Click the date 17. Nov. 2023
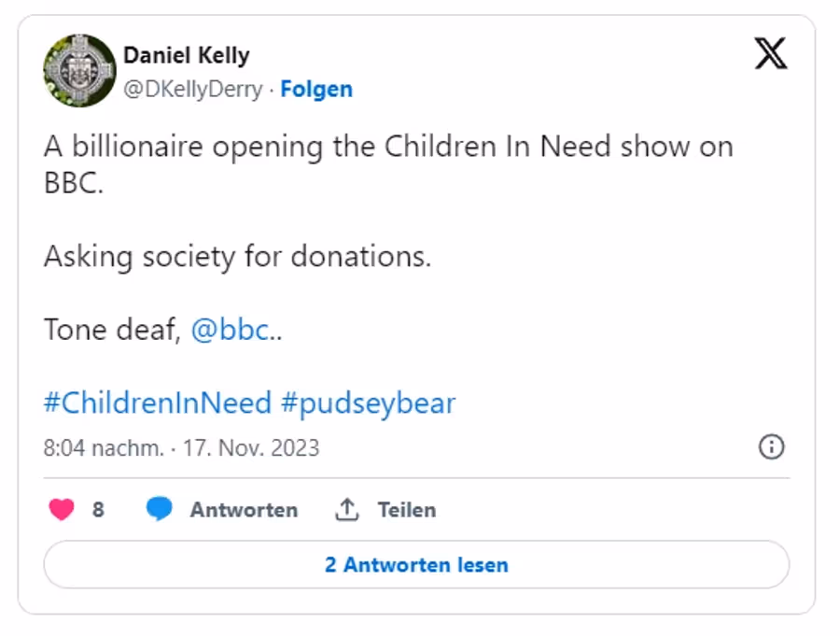The image size is (840, 636). [251, 447]
